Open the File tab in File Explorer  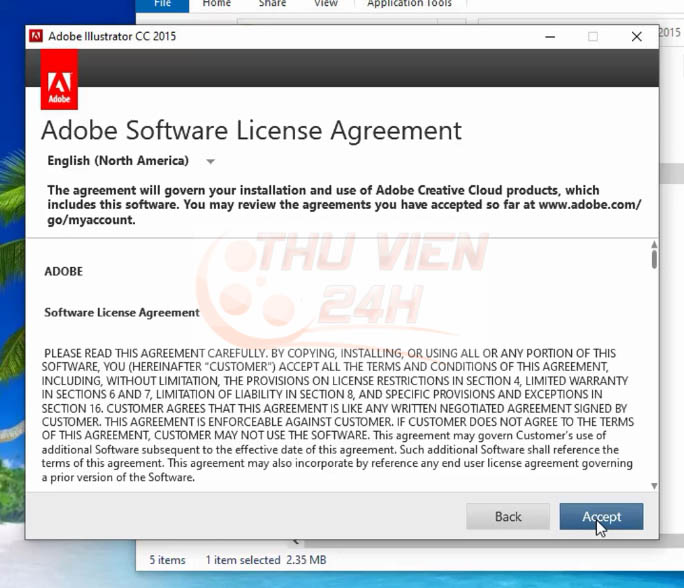pos(162,4)
